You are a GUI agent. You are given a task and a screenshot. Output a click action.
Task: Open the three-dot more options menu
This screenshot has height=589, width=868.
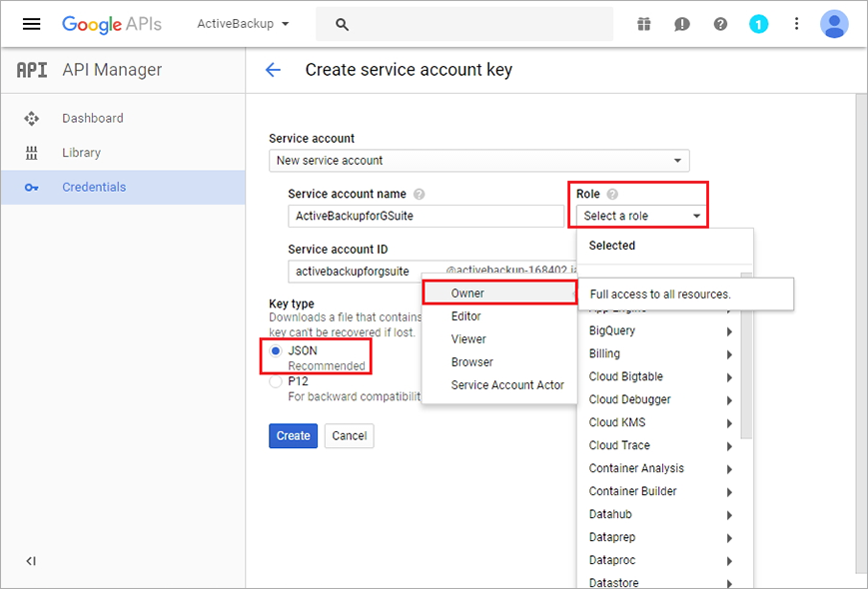pyautogui.click(x=797, y=23)
